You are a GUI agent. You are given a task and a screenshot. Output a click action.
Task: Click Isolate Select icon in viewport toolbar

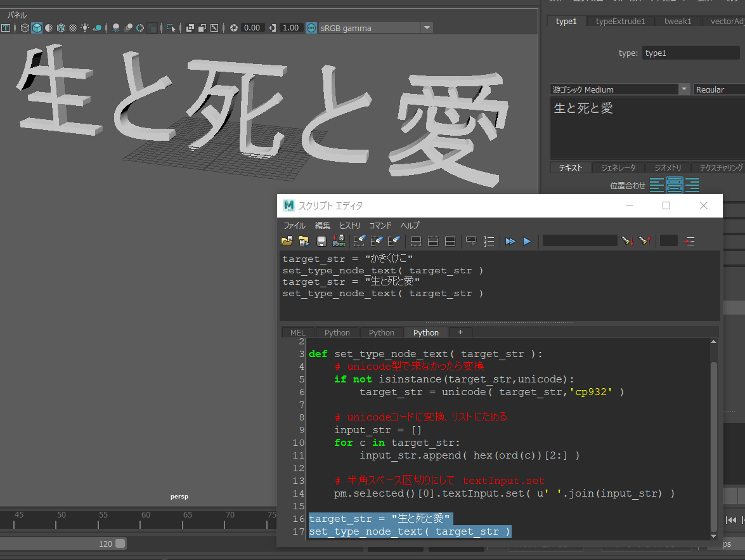172,28
